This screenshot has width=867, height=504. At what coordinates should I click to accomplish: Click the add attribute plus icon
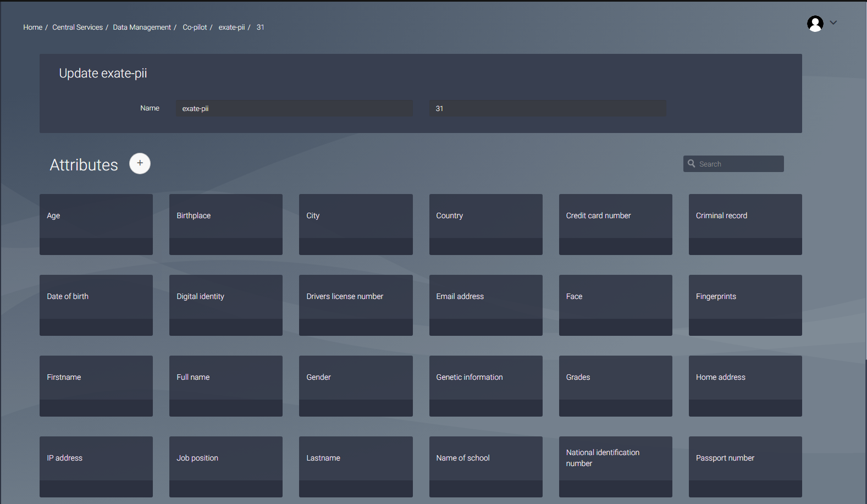[x=140, y=163]
